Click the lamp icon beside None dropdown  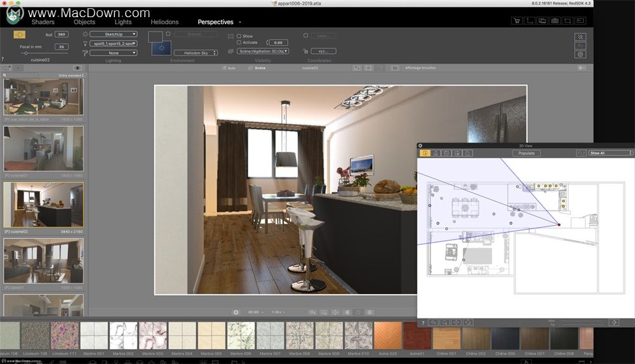85,53
